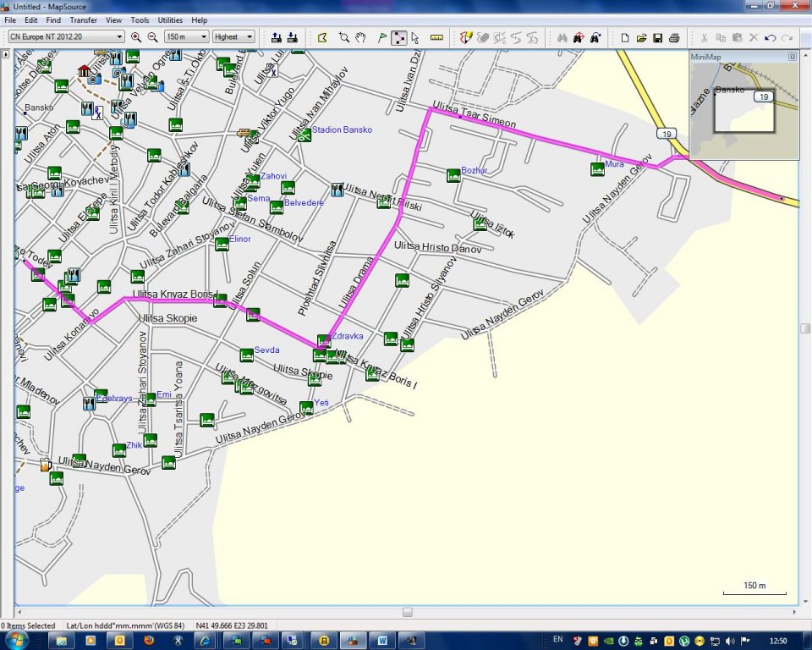
Task: Close the MiniMap panel
Action: point(793,57)
